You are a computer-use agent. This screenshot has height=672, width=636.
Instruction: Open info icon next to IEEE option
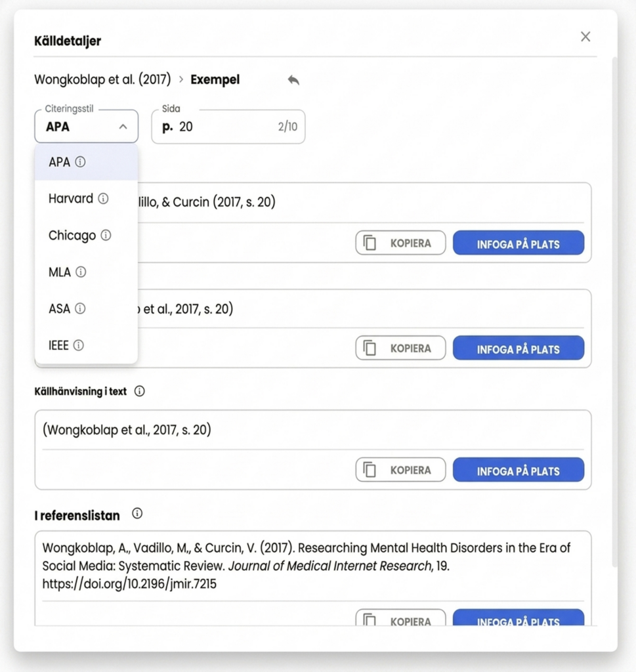click(78, 345)
